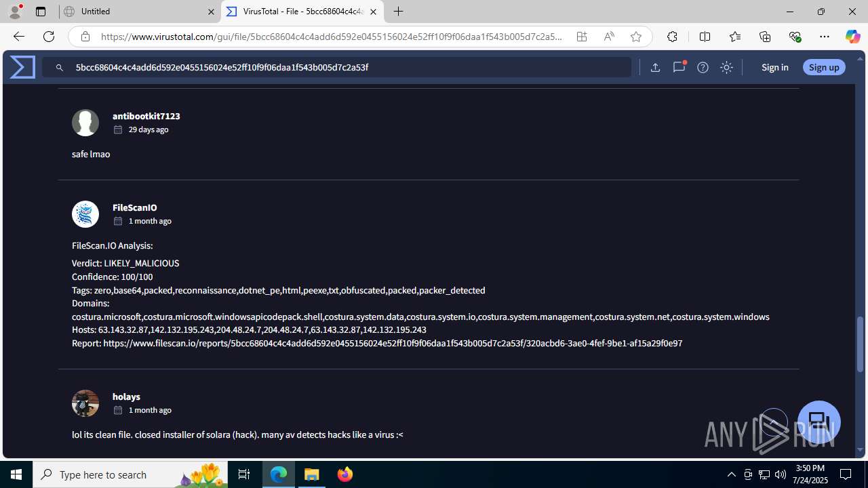
Task: Click the taskbar search box
Action: pyautogui.click(x=130, y=474)
